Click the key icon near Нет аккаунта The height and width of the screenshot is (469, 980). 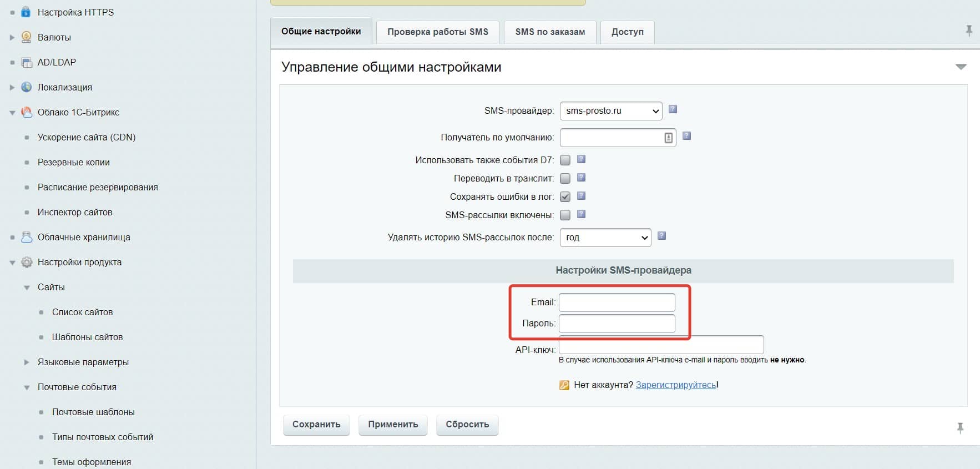[564, 385]
